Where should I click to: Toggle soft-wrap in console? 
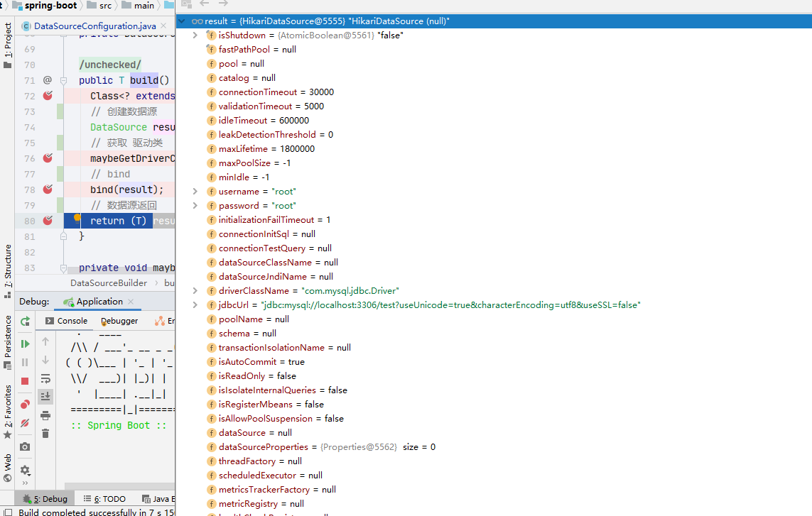click(45, 378)
